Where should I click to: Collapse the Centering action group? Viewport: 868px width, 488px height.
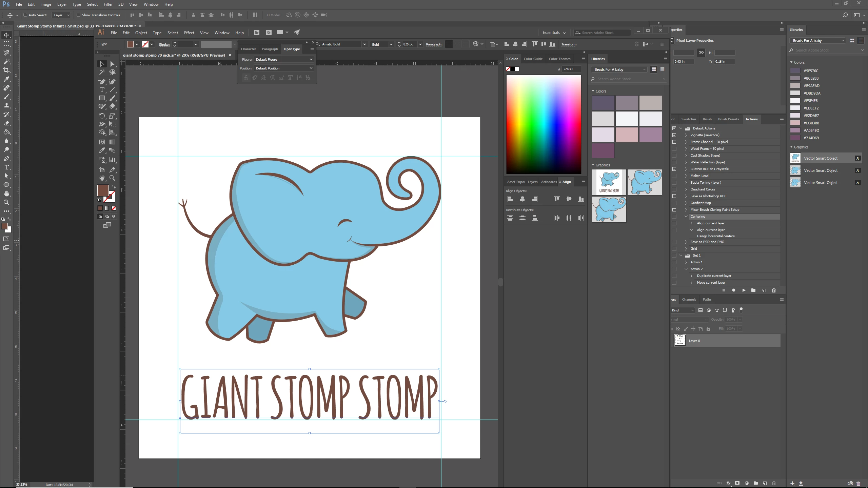tap(686, 217)
